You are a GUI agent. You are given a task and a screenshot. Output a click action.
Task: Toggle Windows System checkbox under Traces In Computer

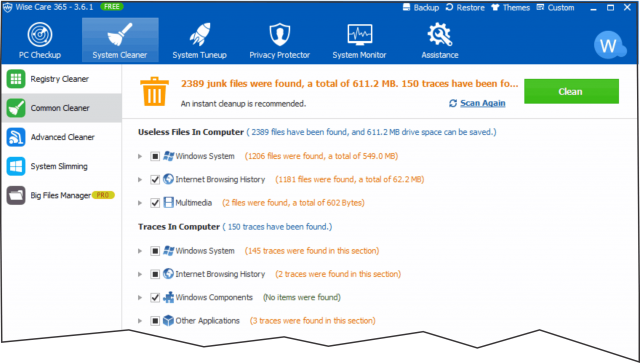pyautogui.click(x=155, y=251)
